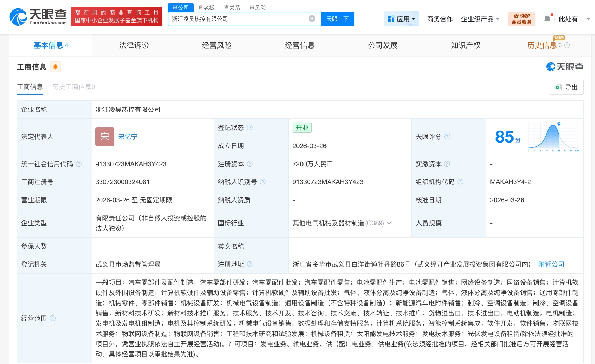Click the 宋 legal representative avatar
Screen dimensions: 595x364
(105, 137)
